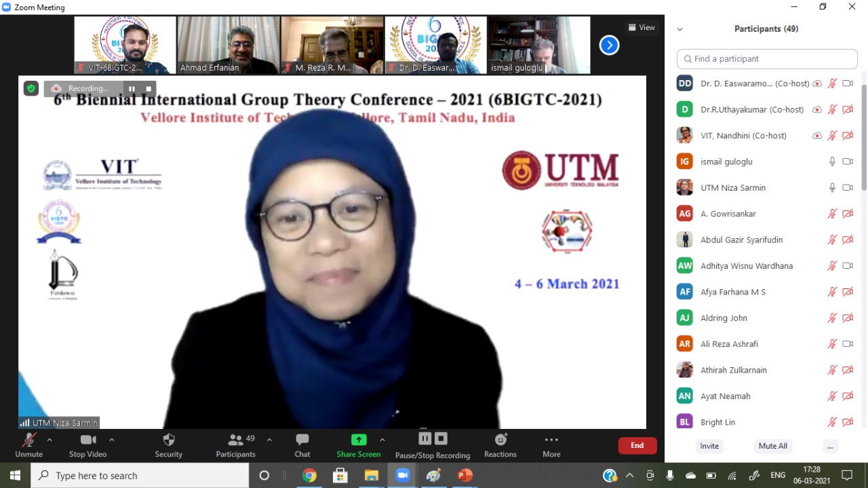Open the Reactions emoji menu
This screenshot has width=868, height=488.
point(500,440)
